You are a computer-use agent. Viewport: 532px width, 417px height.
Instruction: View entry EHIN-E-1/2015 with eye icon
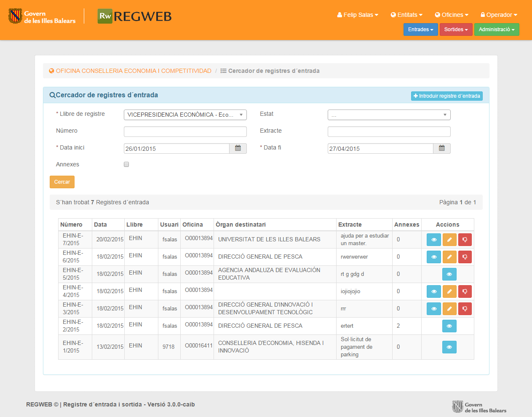tap(449, 347)
